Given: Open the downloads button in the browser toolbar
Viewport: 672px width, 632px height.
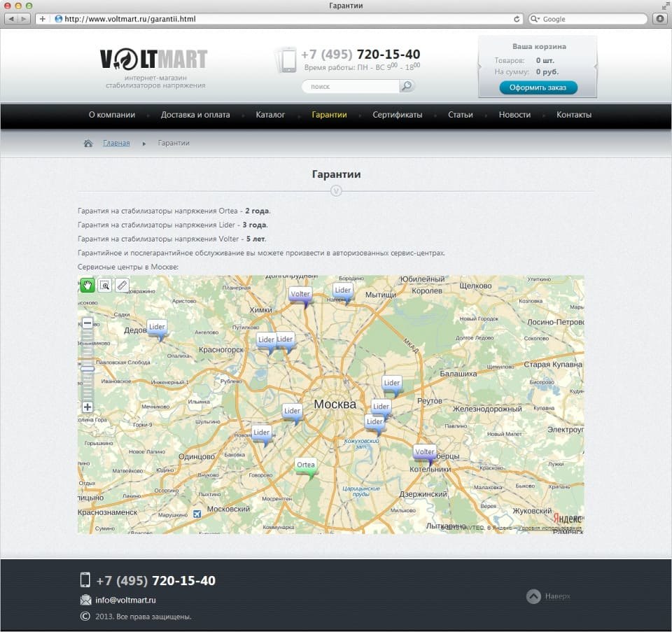Looking at the screenshot, I should tap(660, 19).
